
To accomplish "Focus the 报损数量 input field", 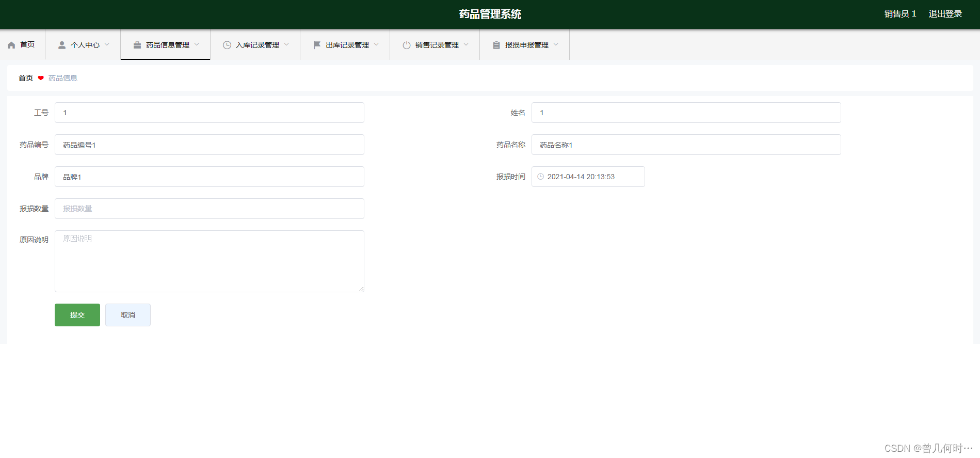I will coord(210,209).
